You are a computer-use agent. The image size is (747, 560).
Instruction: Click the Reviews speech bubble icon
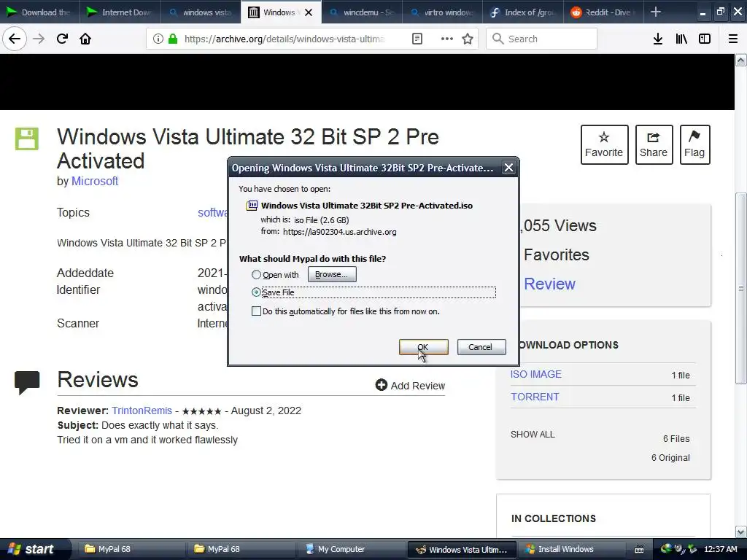tap(27, 382)
